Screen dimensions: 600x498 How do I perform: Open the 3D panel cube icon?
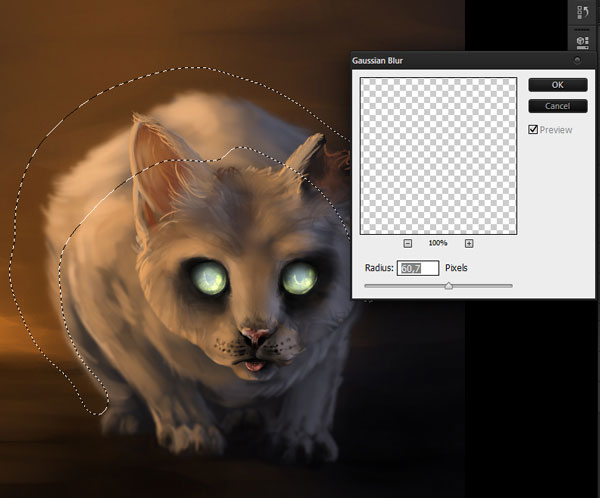582,42
